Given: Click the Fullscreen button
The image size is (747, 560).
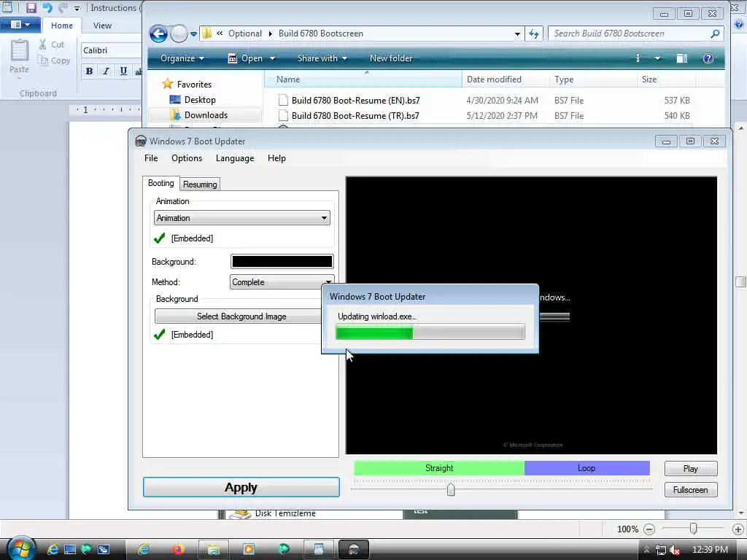Looking at the screenshot, I should tap(691, 490).
